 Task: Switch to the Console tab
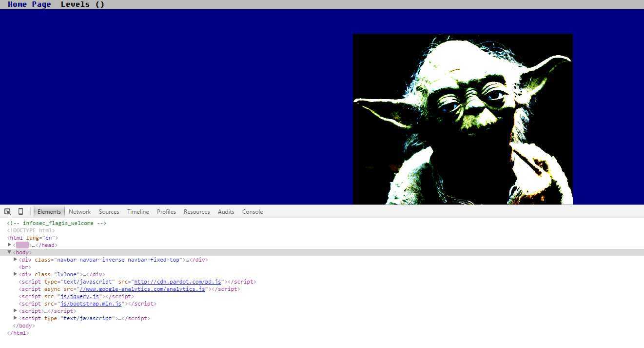pos(253,212)
